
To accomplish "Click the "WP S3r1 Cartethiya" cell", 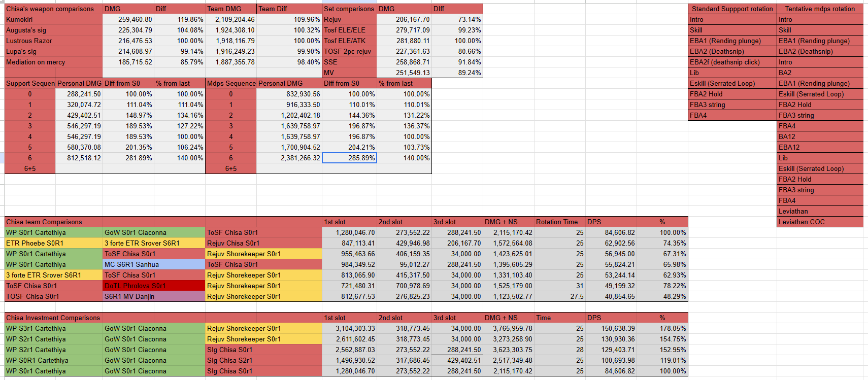I will pyautogui.click(x=54, y=328).
